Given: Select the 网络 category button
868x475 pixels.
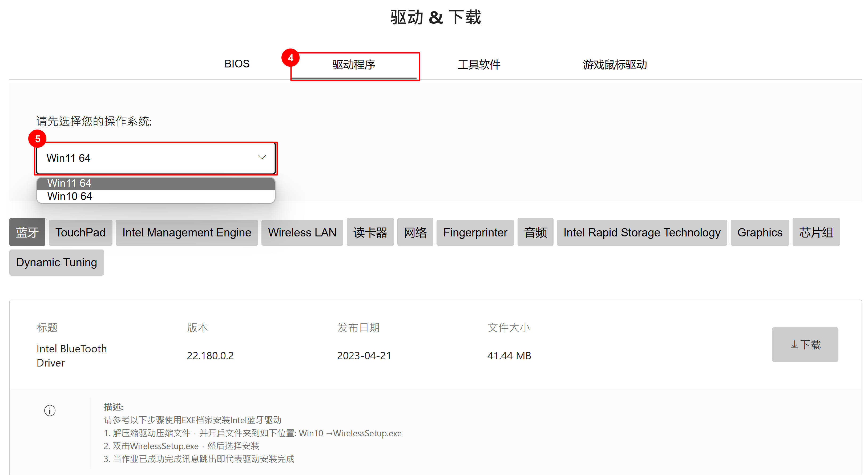Looking at the screenshot, I should click(415, 232).
